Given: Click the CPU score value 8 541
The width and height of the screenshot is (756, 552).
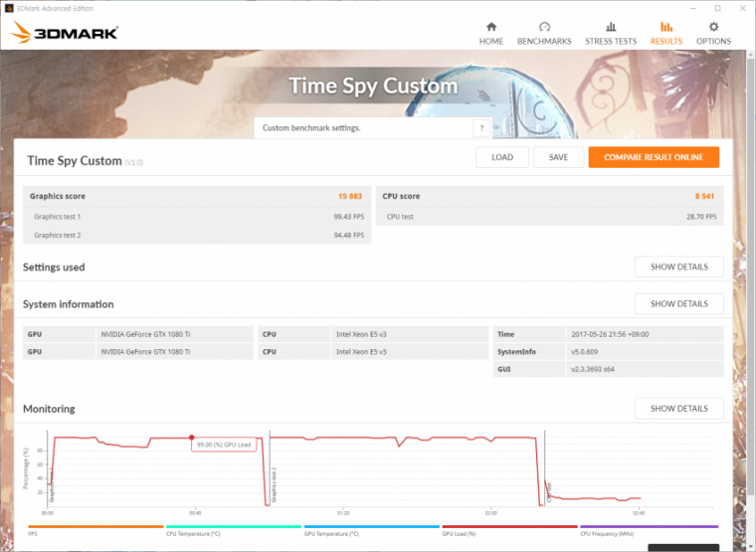Looking at the screenshot, I should pyautogui.click(x=704, y=196).
